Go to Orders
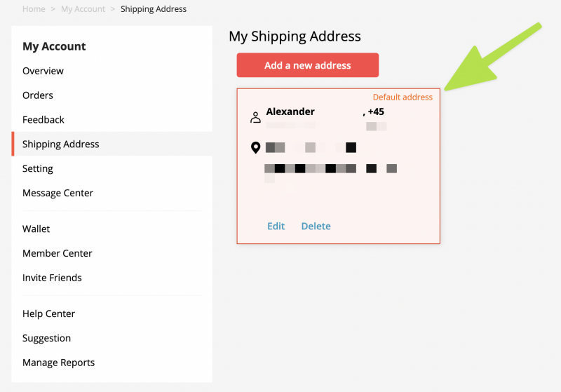 [38, 95]
